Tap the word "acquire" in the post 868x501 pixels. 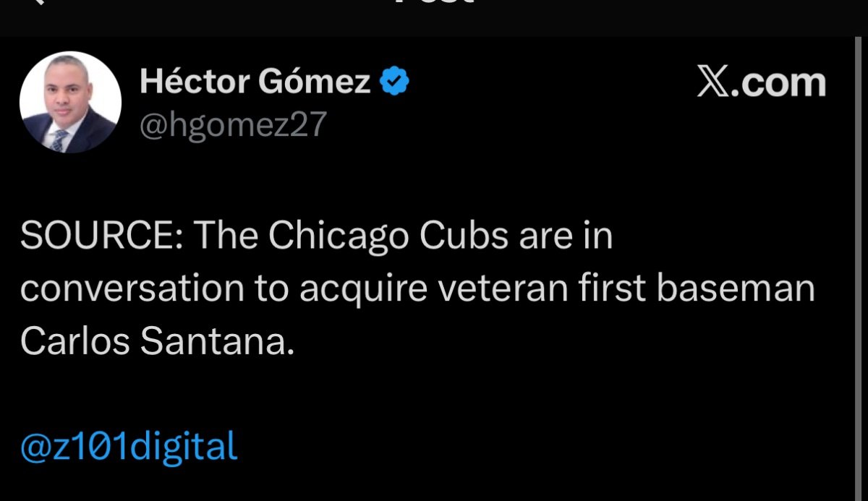[354, 289]
